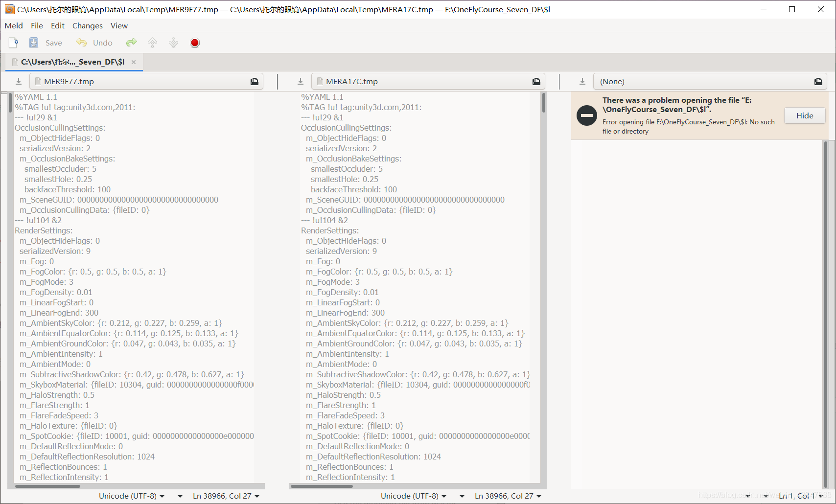Open the MERA17C.tmp file chooser button
This screenshot has height=504, width=836.
(x=428, y=82)
